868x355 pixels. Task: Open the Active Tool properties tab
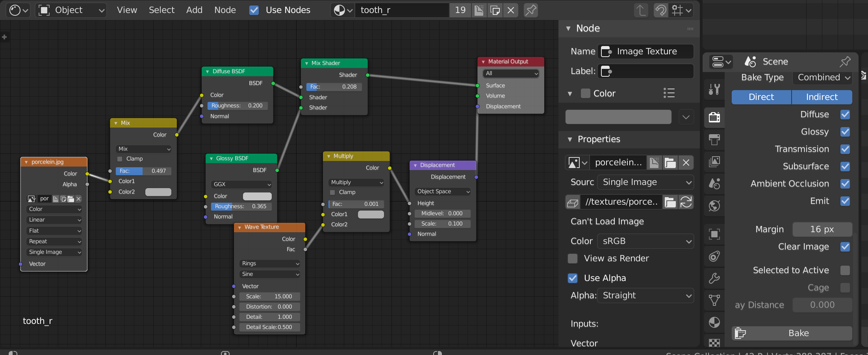pyautogui.click(x=714, y=90)
